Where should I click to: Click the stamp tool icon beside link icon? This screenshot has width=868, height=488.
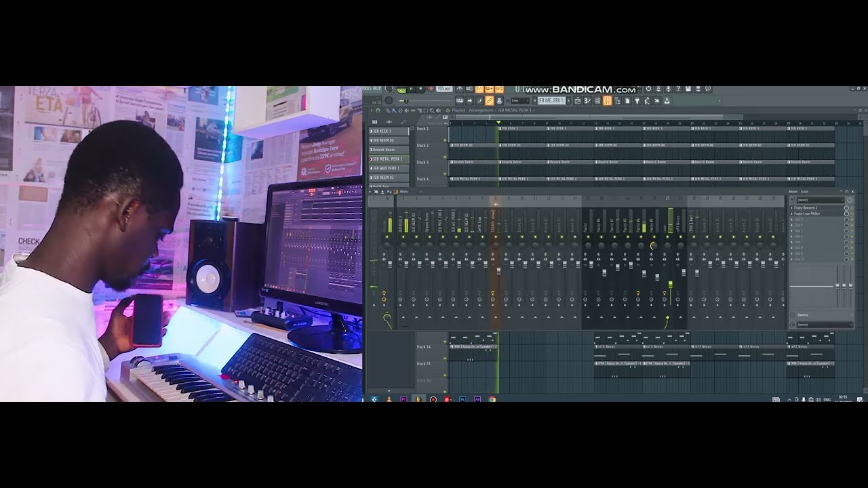[499, 100]
